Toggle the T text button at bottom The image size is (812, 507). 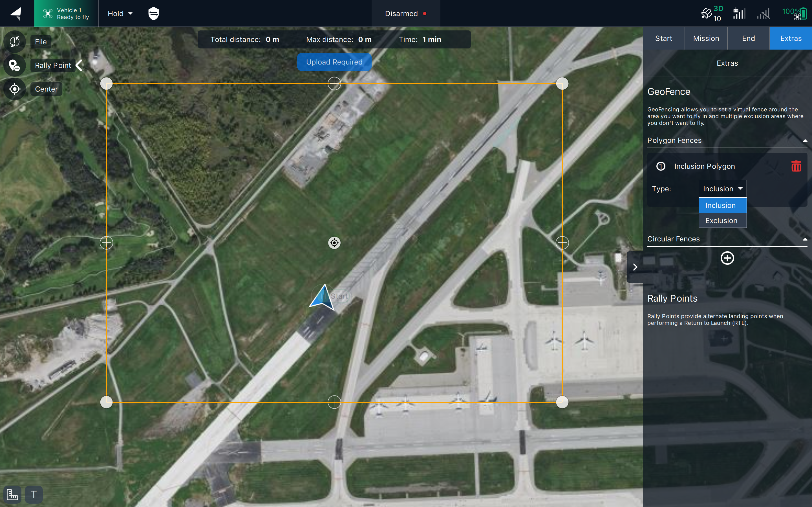click(34, 494)
